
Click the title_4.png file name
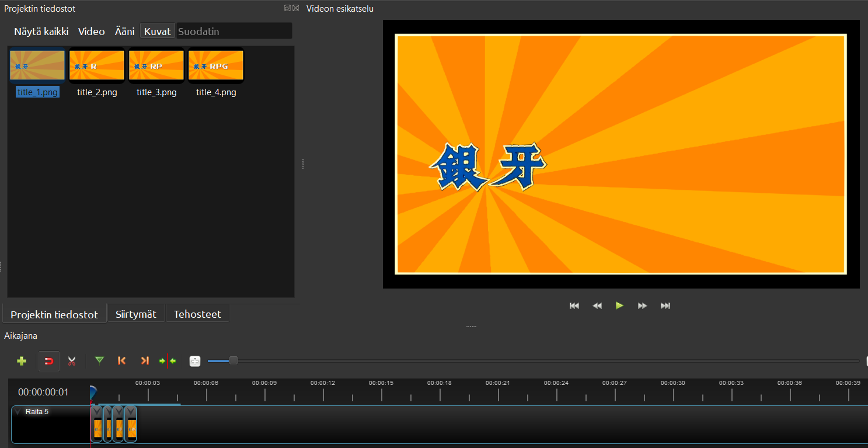[x=216, y=92]
